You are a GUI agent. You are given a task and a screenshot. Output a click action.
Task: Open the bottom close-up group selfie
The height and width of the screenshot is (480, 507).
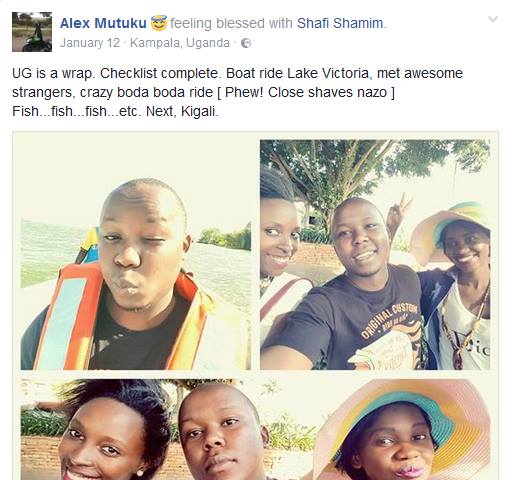point(255,429)
